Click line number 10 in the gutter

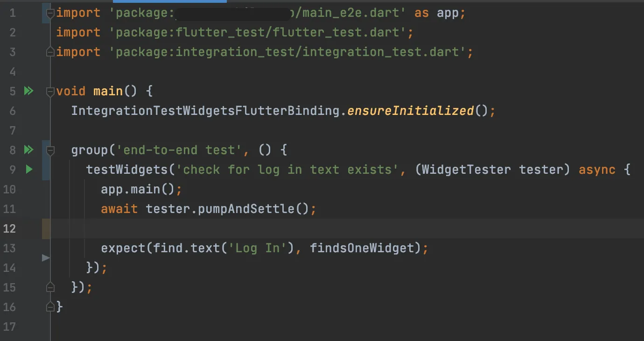pyautogui.click(x=10, y=189)
